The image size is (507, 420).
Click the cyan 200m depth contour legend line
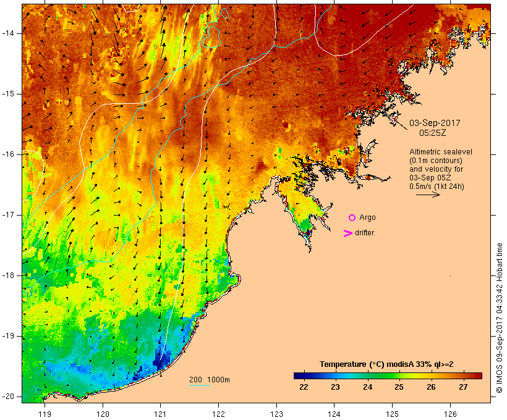(200, 385)
